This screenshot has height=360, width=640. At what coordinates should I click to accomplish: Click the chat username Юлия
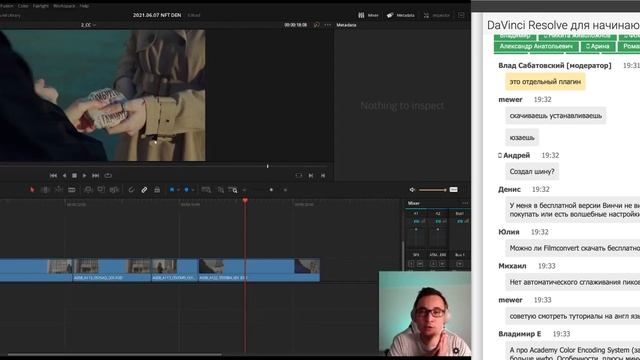pos(509,232)
